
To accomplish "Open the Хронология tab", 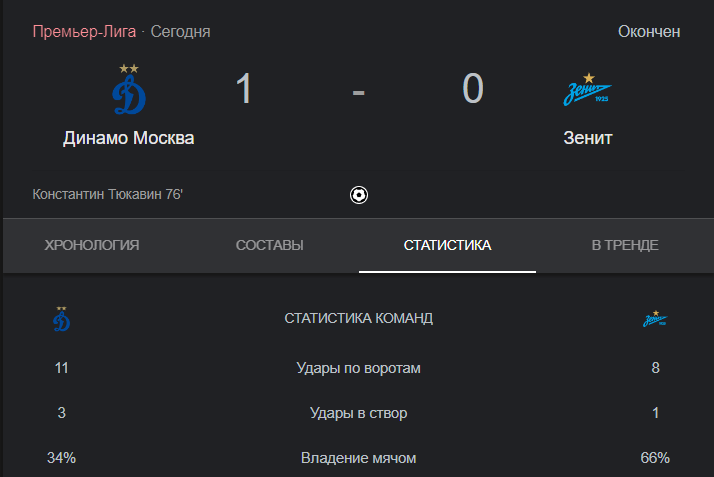I will pos(92,245).
